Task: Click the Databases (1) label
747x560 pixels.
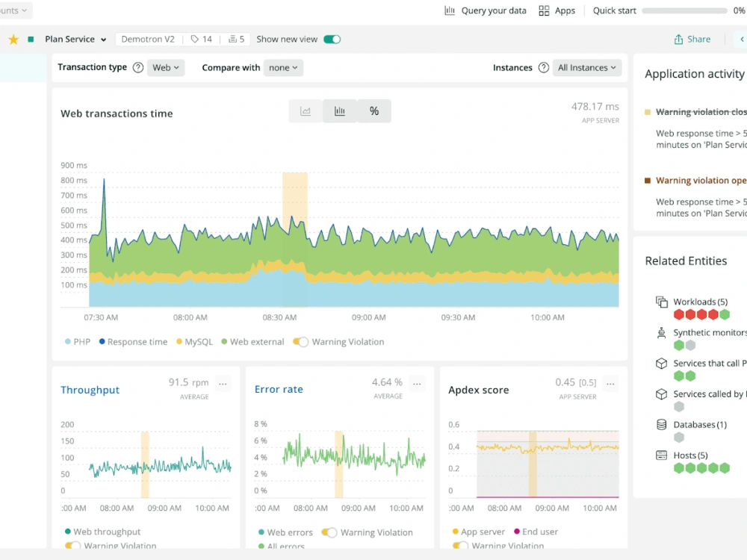Action: coord(700,425)
